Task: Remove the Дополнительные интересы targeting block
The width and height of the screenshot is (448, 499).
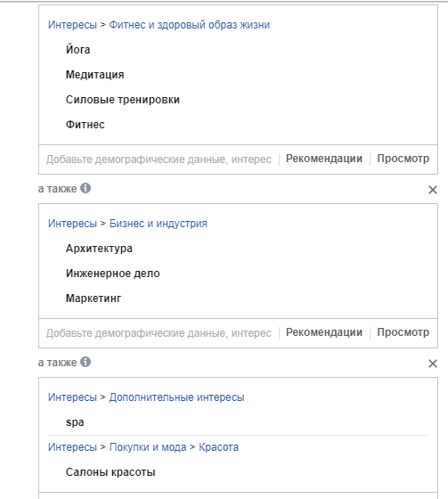Action: (432, 364)
